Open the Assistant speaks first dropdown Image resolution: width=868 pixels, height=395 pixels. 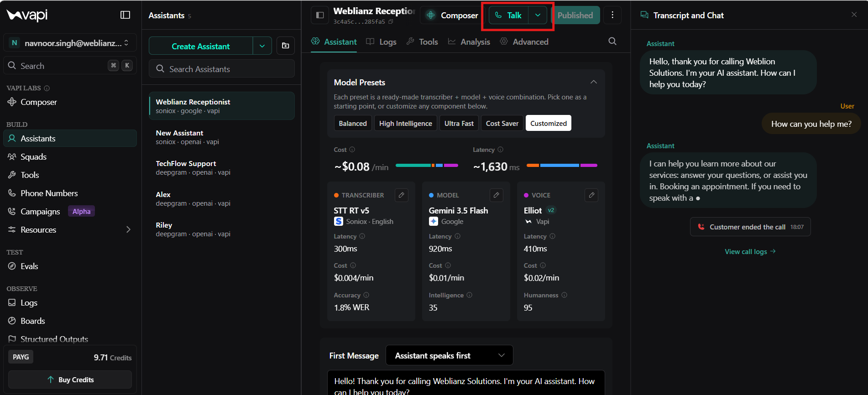450,355
